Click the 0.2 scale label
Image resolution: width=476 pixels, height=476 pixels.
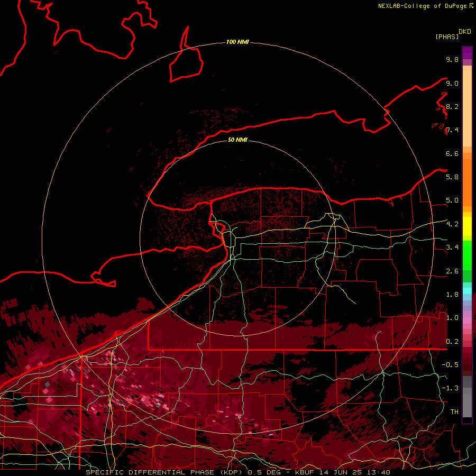452,341
